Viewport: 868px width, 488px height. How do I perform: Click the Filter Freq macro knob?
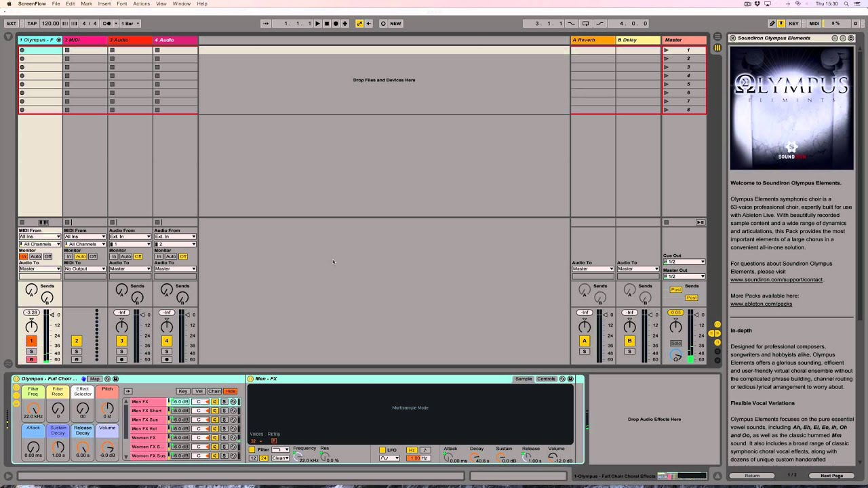pyautogui.click(x=33, y=409)
